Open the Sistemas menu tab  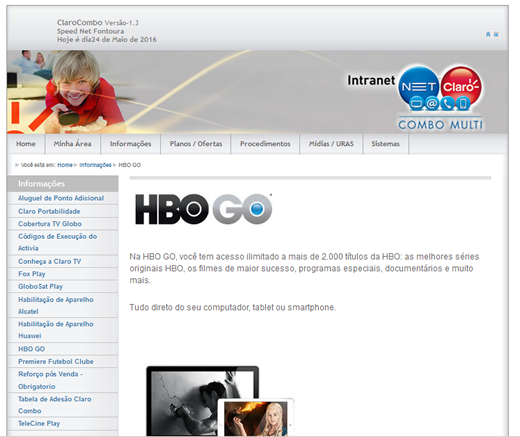click(x=385, y=144)
